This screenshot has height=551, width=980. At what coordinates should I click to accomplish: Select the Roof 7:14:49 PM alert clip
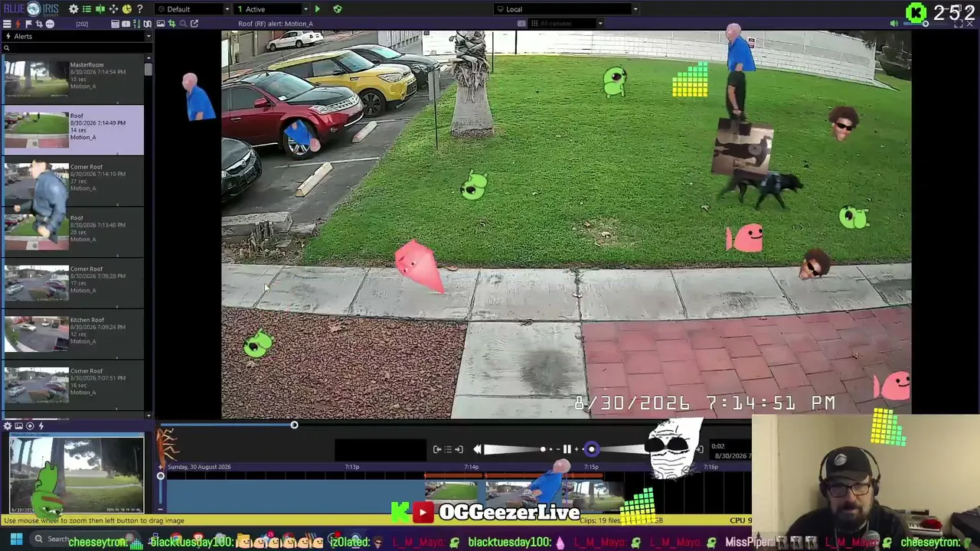click(73, 130)
